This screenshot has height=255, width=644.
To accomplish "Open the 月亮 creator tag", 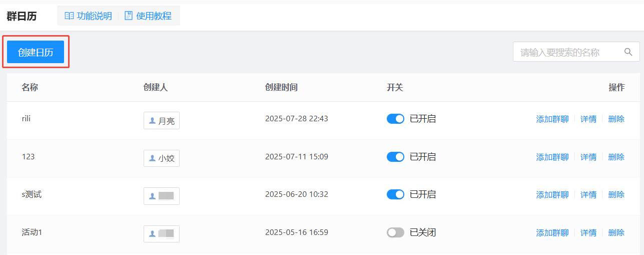I will click(x=162, y=121).
